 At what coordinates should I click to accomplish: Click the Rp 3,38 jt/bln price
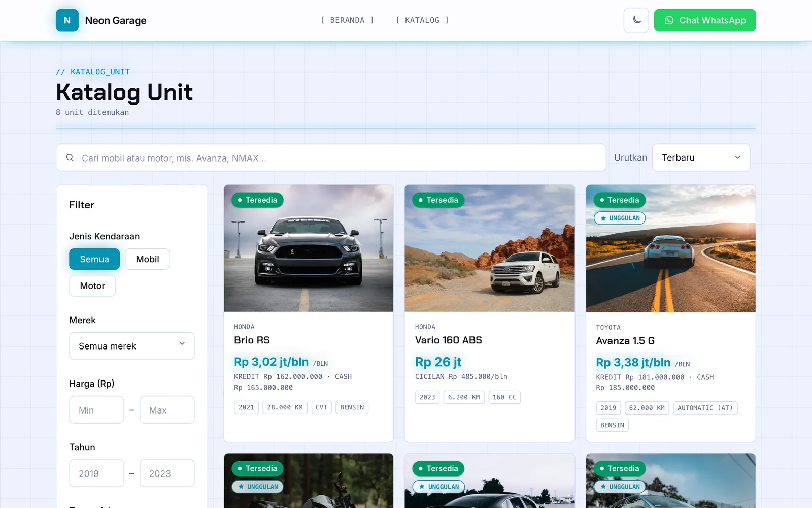633,363
